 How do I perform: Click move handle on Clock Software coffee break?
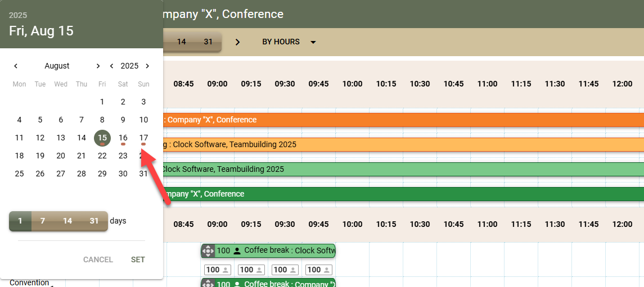coord(208,250)
